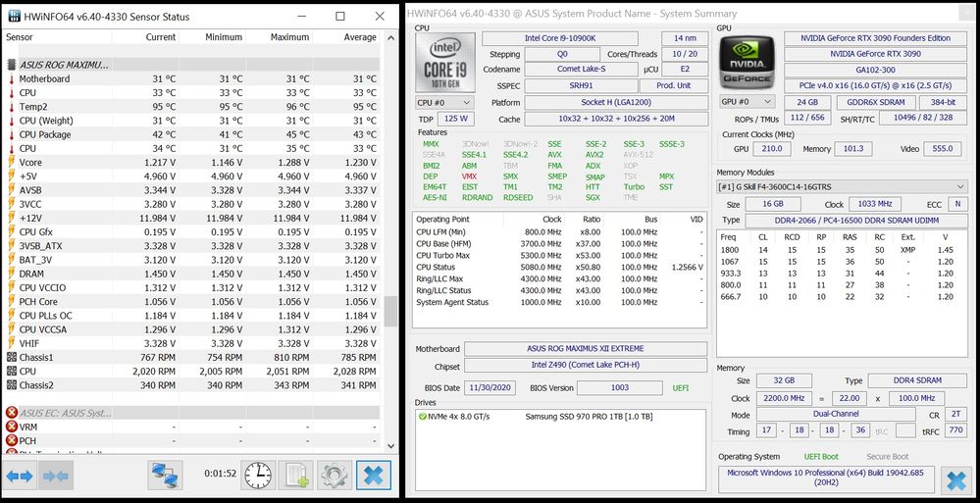Click the Windows 10 Professional OS field
The image size is (980, 503).
826,478
